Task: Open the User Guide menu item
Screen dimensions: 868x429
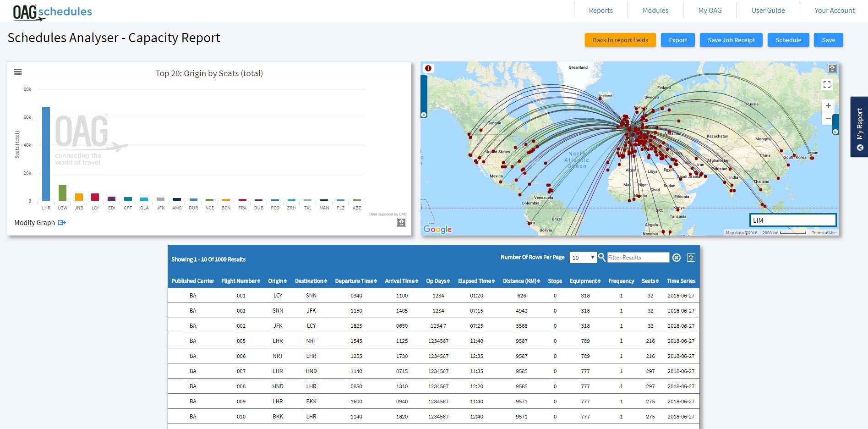Action: (768, 11)
